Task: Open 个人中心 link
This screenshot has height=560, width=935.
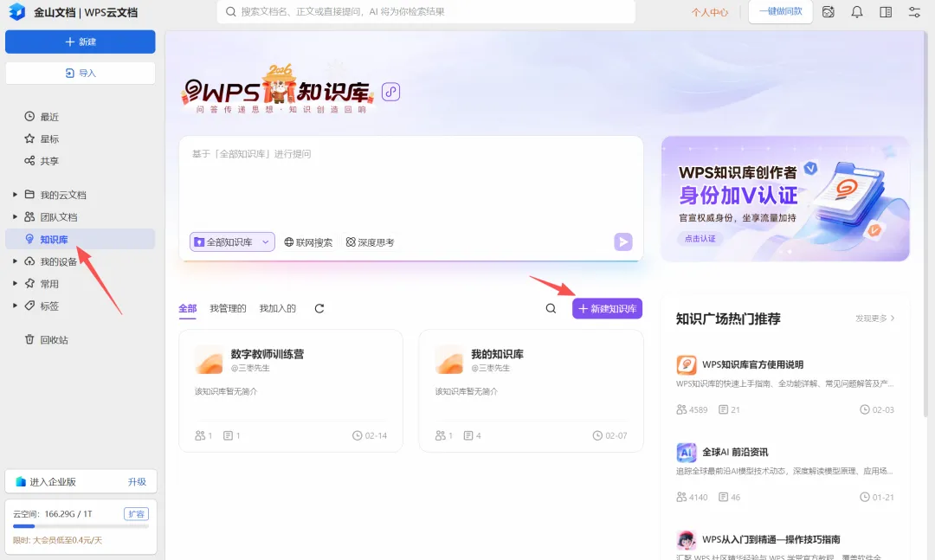Action: [710, 12]
